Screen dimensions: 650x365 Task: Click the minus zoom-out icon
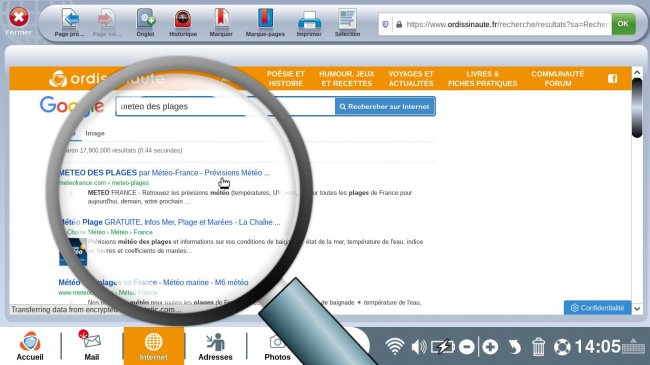[467, 347]
